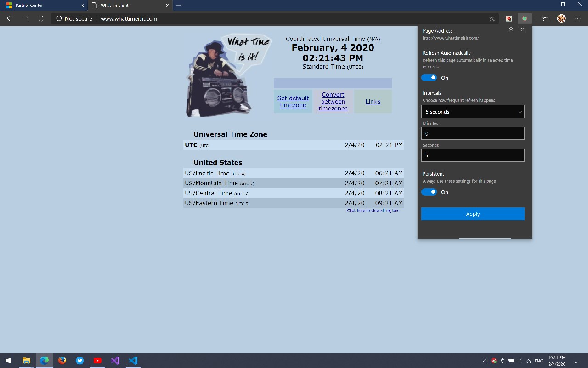The image size is (588, 368).
Task: Open the Favorites list icon
Action: pos(545,18)
